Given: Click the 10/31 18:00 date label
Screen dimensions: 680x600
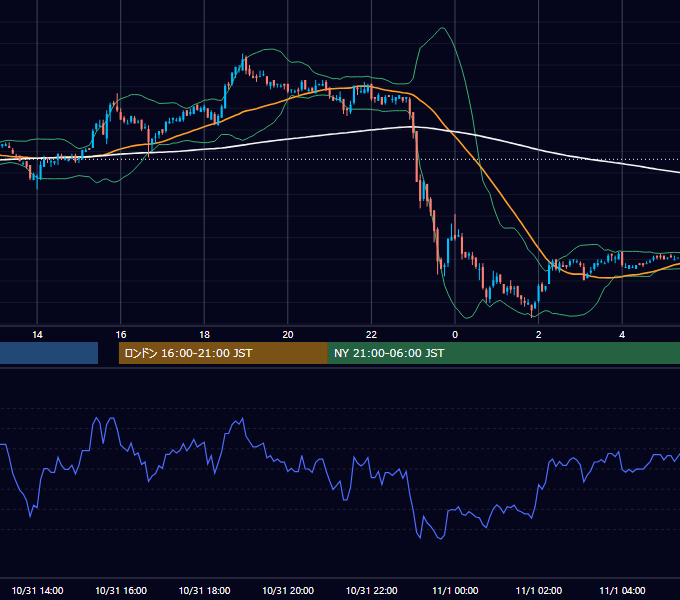Looking at the screenshot, I should tap(204, 590).
